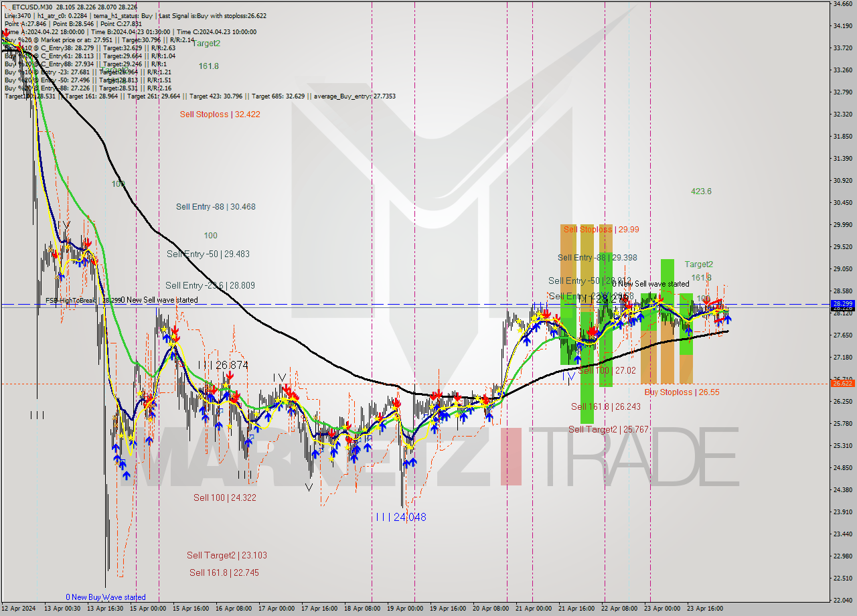Screen dimensions: 857x616
Task: Select the 'Sell Entry -23.6 | 28.809' label
Action: point(210,285)
